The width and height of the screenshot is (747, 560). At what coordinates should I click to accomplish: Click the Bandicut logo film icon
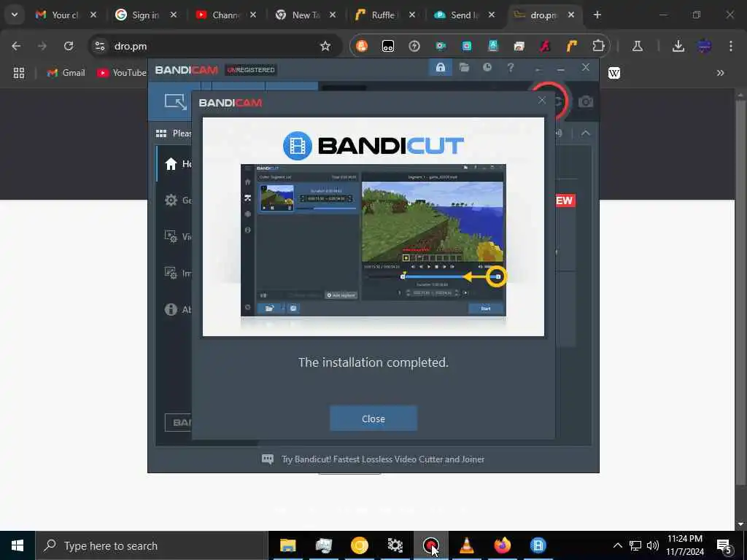pos(298,146)
